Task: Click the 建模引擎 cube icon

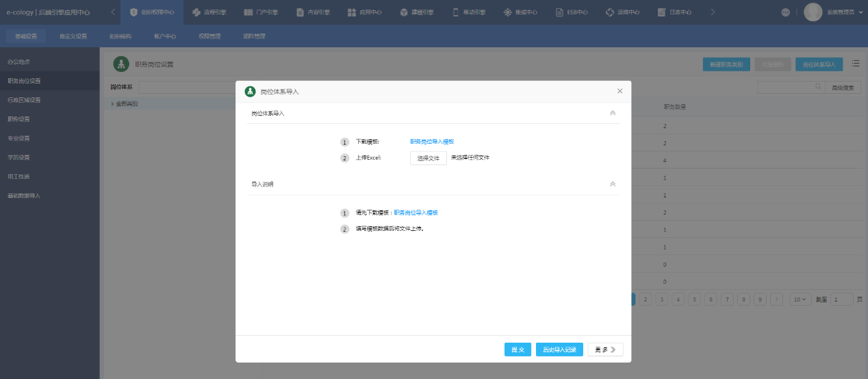Action: click(404, 12)
